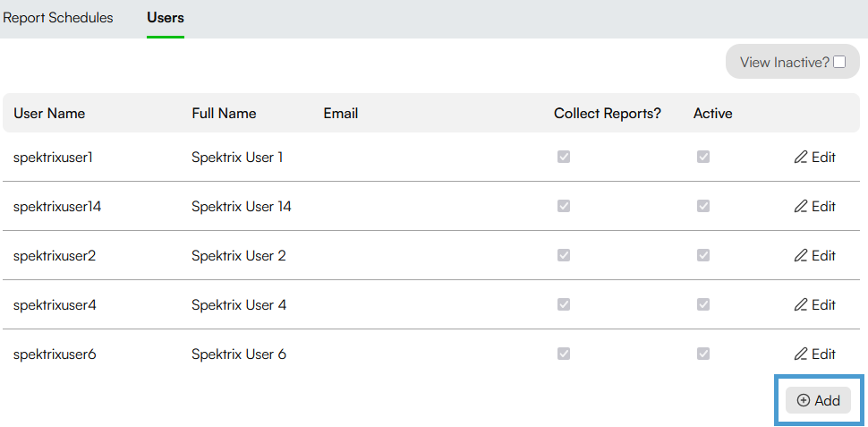The width and height of the screenshot is (868, 427).
Task: Toggle Active checkbox for spektrixuser1
Action: (703, 158)
